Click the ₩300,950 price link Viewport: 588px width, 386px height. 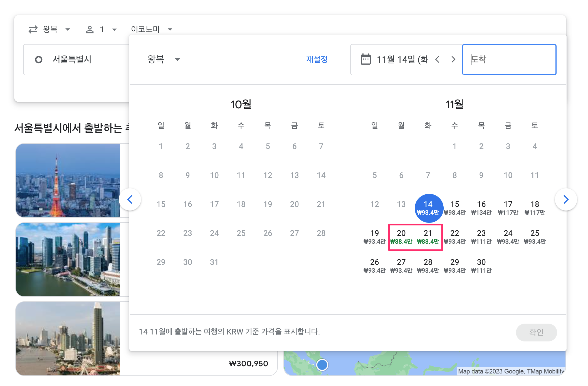(248, 363)
